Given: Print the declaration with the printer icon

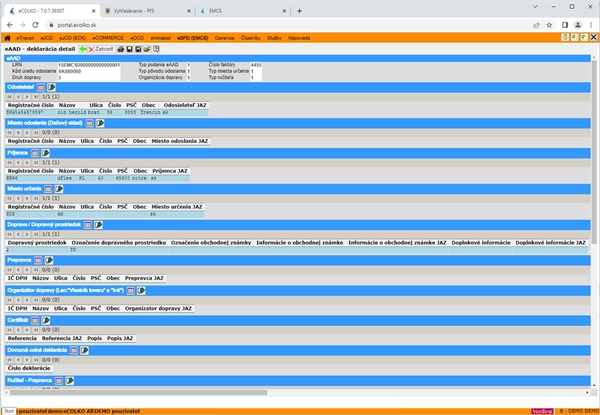Looking at the screenshot, I should tap(121, 49).
